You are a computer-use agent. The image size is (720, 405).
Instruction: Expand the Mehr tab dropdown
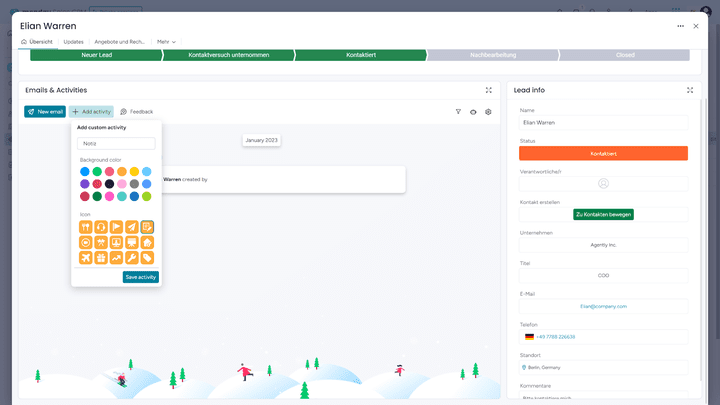pos(166,42)
